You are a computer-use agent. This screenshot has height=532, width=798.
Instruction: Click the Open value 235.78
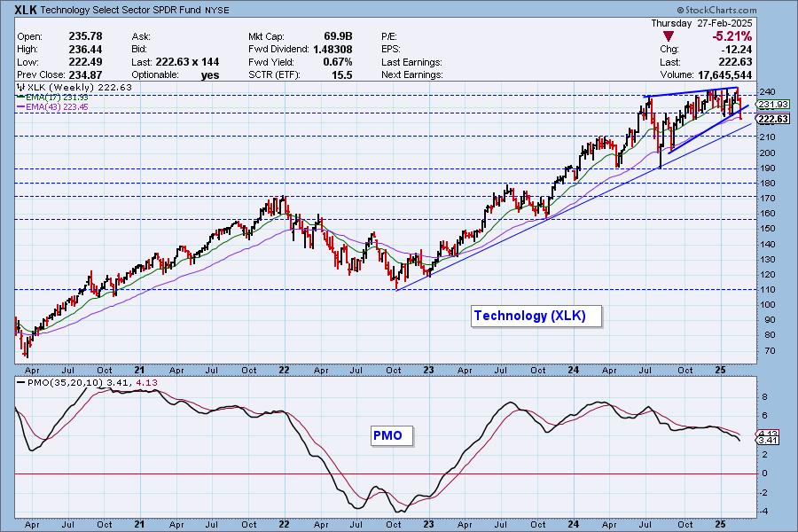point(85,36)
